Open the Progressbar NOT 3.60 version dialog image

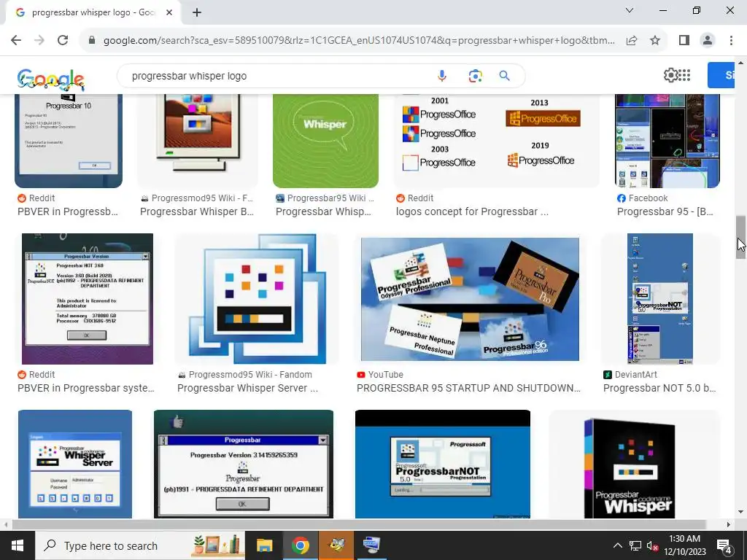click(x=88, y=299)
